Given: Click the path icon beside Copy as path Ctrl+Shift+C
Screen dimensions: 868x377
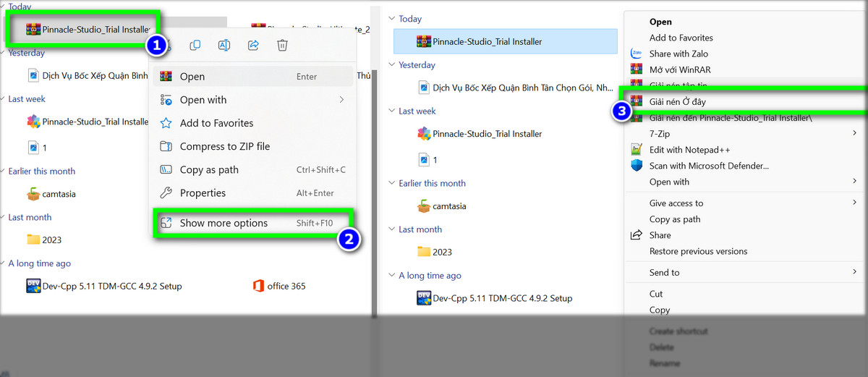Looking at the screenshot, I should (x=166, y=169).
